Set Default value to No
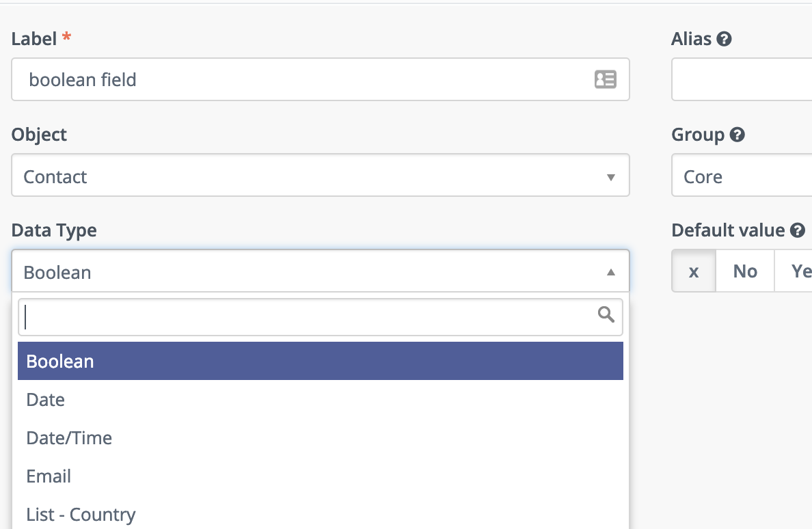 745,271
